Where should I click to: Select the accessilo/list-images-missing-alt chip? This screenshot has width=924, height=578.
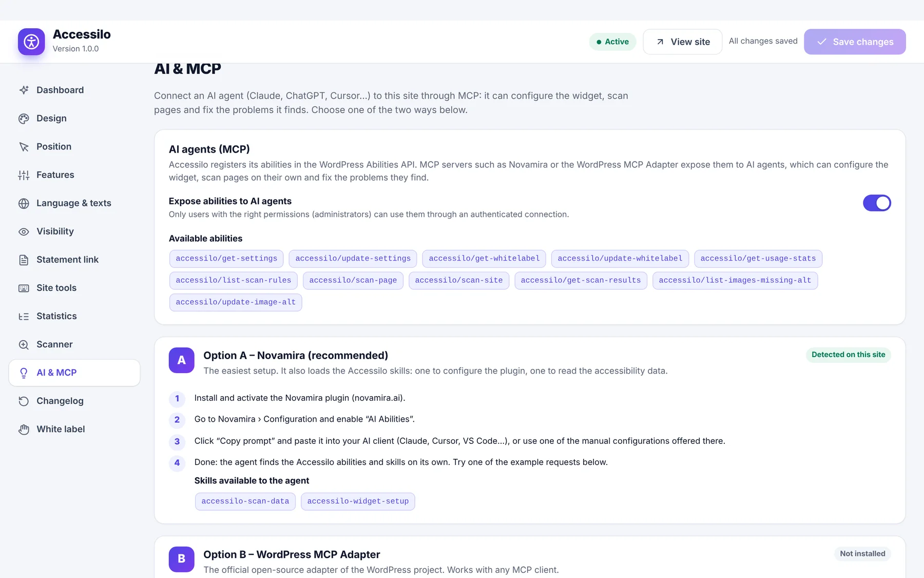735,281
